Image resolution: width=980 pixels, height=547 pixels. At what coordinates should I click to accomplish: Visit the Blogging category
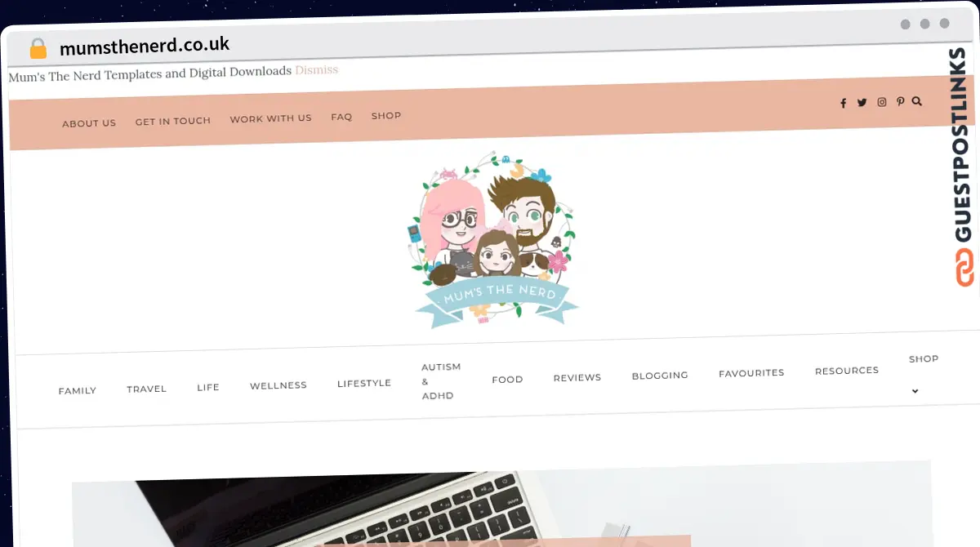pyautogui.click(x=660, y=376)
